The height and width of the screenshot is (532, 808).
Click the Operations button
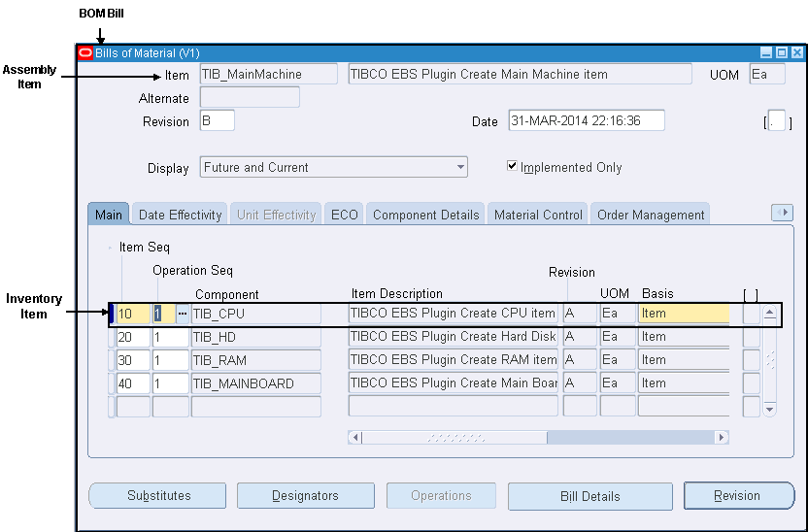click(441, 495)
